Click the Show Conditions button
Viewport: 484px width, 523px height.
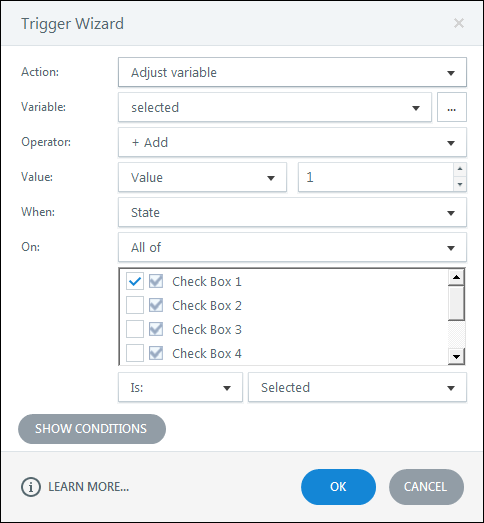(92, 429)
